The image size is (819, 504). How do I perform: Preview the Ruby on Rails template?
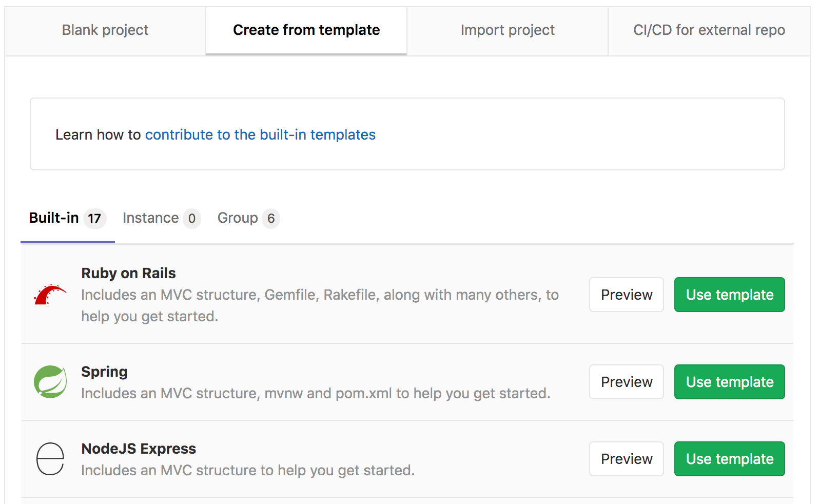(626, 295)
